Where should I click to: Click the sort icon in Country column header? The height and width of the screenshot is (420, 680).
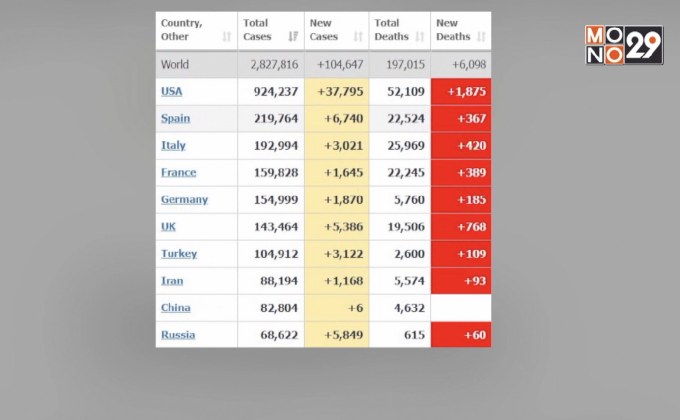point(226,37)
